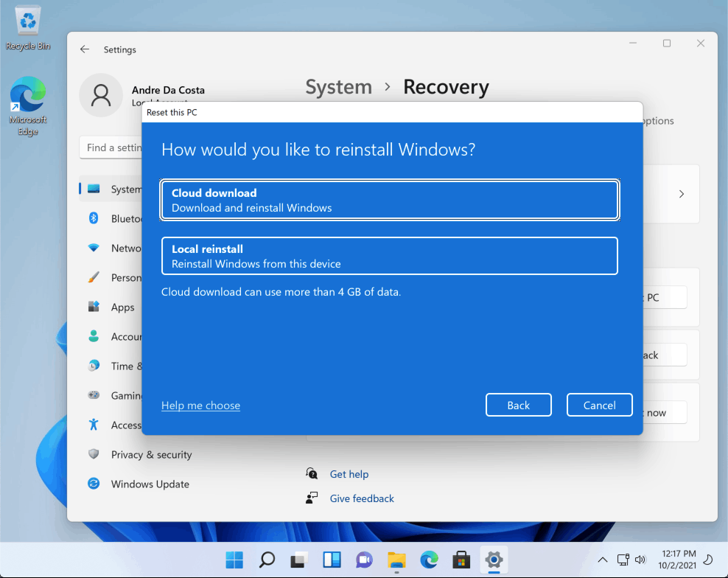
Task: Click the Cancel button in the dialog
Action: tap(599, 405)
